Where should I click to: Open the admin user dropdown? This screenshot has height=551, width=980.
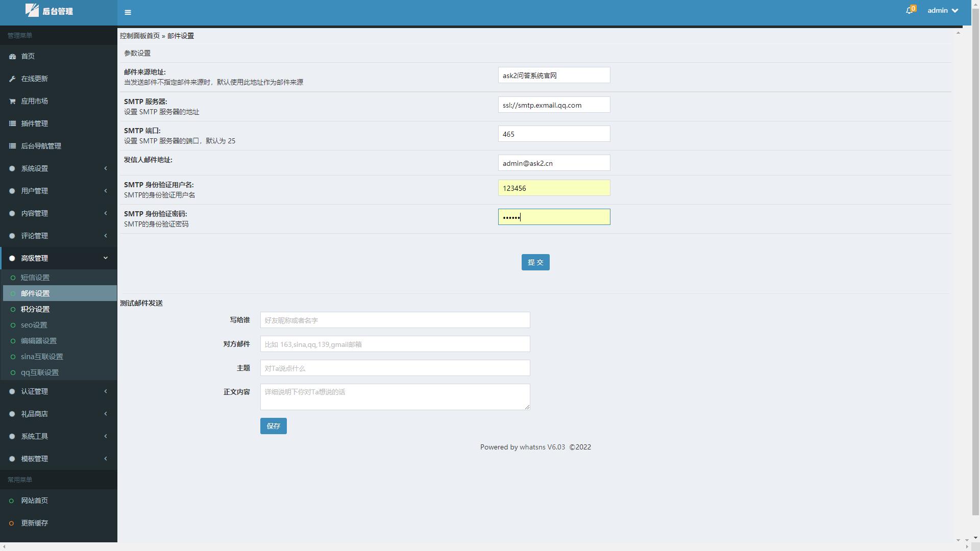[943, 11]
